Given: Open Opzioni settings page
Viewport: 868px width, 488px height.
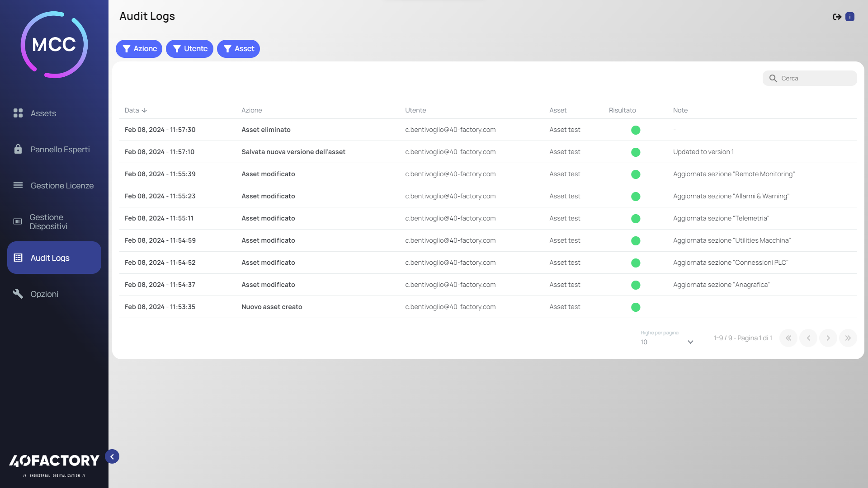Looking at the screenshot, I should click(44, 294).
